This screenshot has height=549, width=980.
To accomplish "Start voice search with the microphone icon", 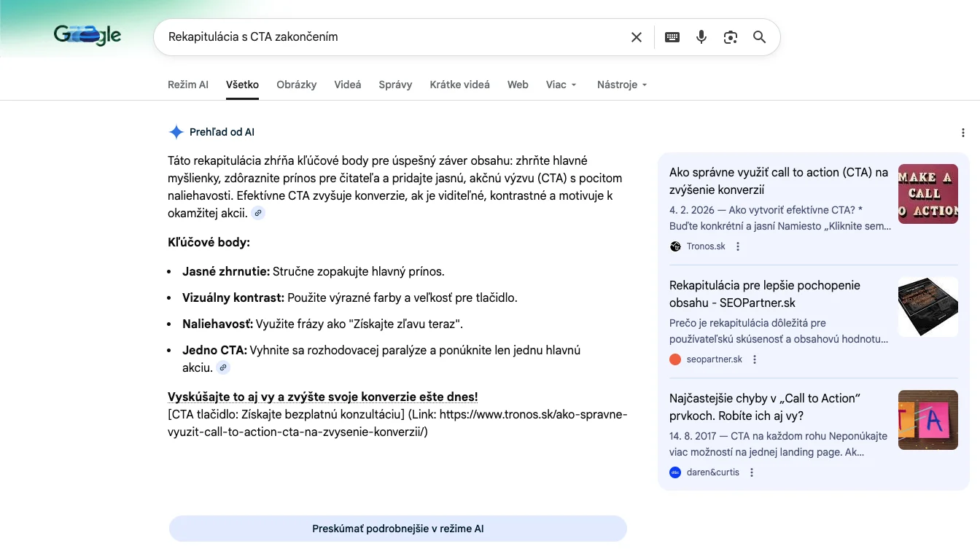I will (701, 37).
